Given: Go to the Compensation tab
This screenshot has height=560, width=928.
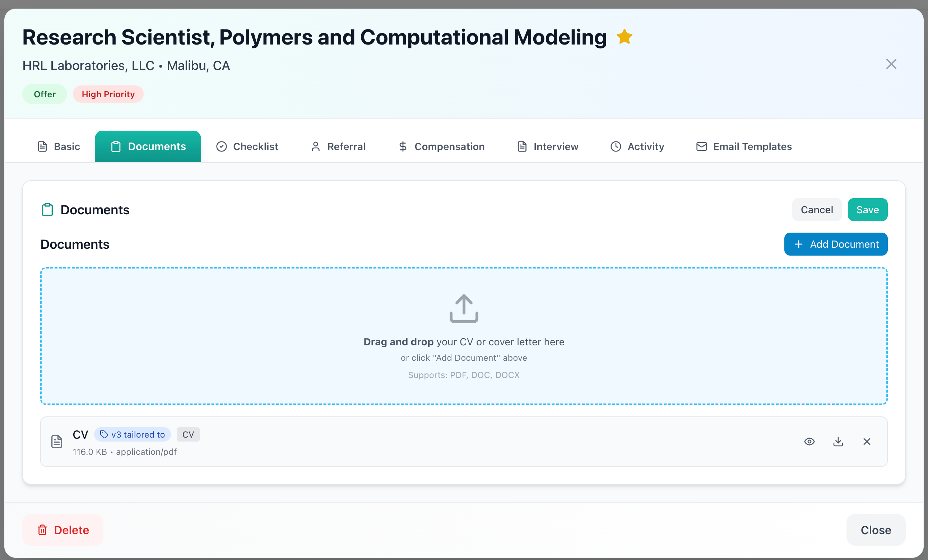Looking at the screenshot, I should click(441, 146).
